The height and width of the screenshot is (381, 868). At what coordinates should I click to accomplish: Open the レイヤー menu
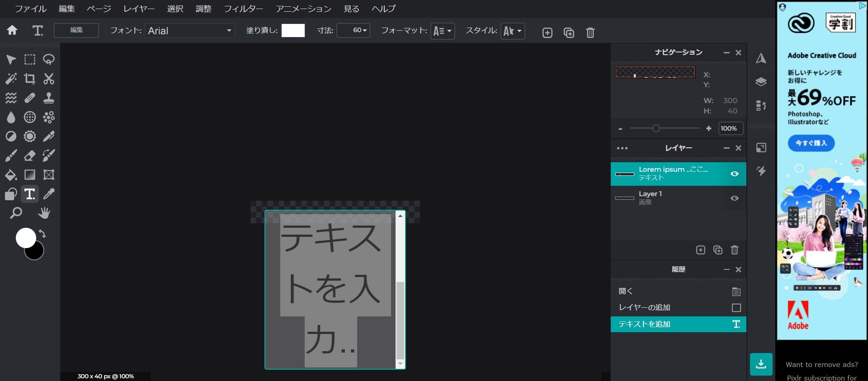(139, 9)
